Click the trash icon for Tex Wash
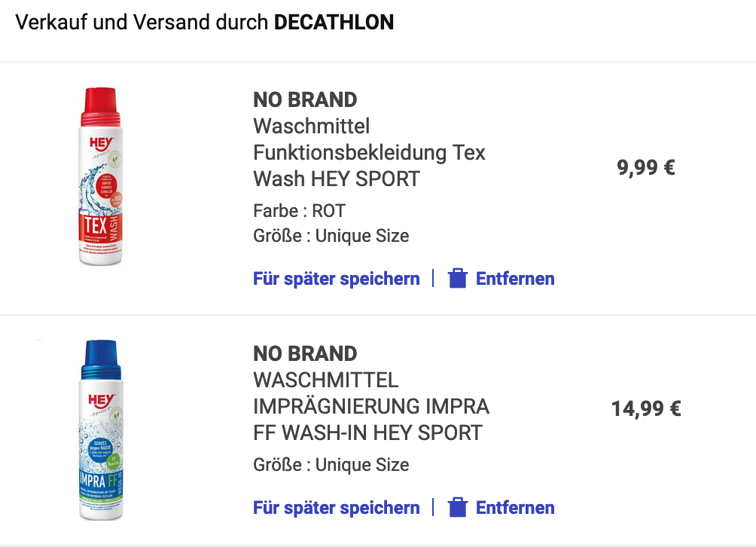Screen dimensions: 756x547 (x=457, y=279)
